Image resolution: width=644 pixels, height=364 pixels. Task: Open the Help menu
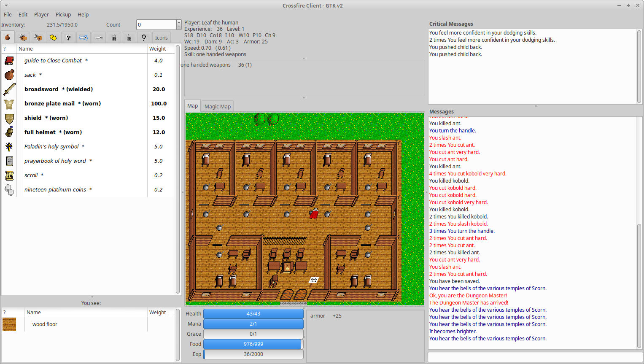(83, 14)
